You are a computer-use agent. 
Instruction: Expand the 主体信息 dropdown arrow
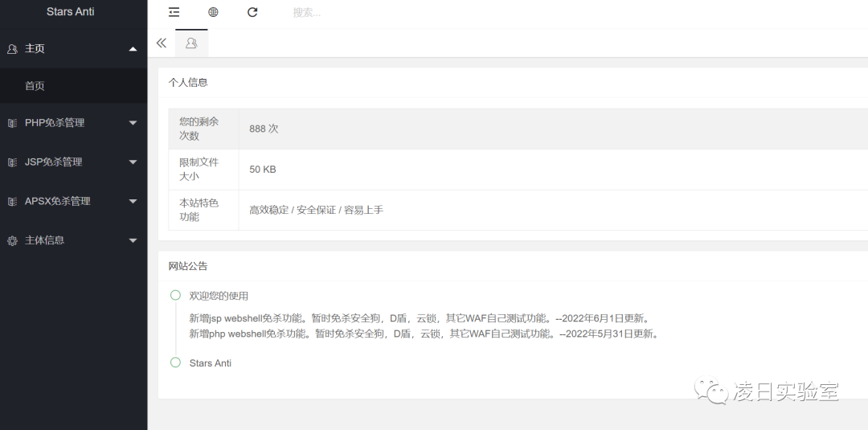pos(133,240)
